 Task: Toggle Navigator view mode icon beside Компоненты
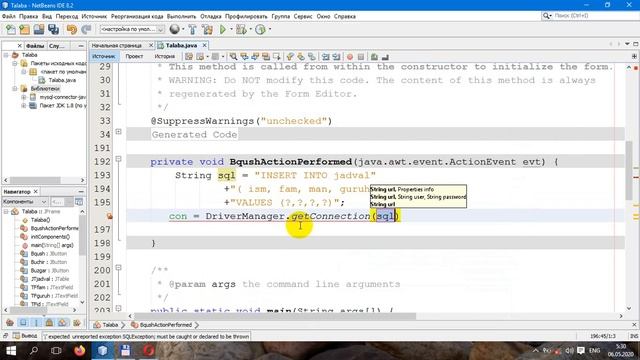pyautogui.click(x=79, y=202)
